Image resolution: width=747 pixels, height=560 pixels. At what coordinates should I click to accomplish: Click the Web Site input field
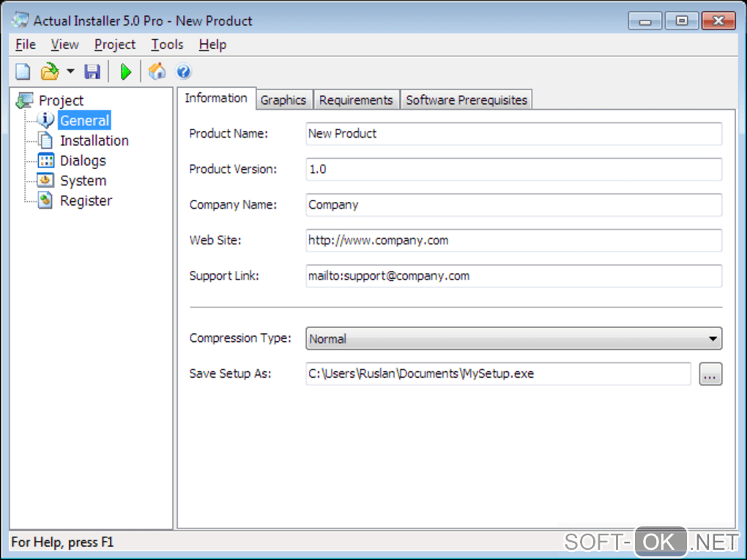[513, 241]
